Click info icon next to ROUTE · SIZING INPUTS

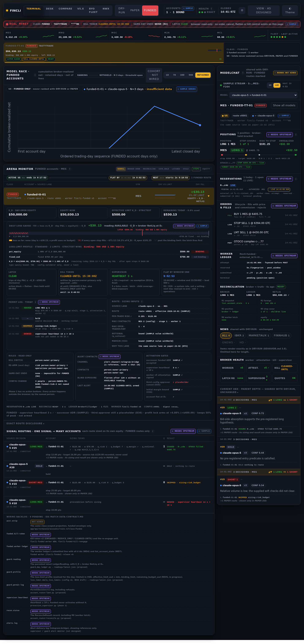coord(142,301)
